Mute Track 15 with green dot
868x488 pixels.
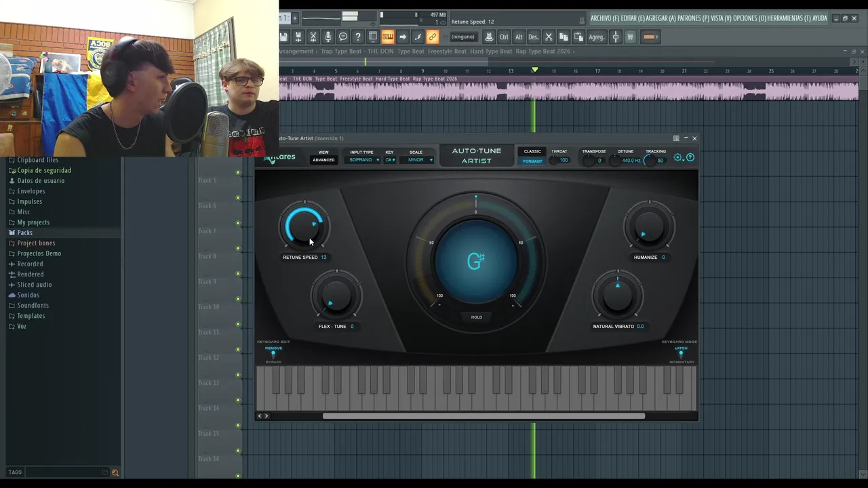[238, 426]
